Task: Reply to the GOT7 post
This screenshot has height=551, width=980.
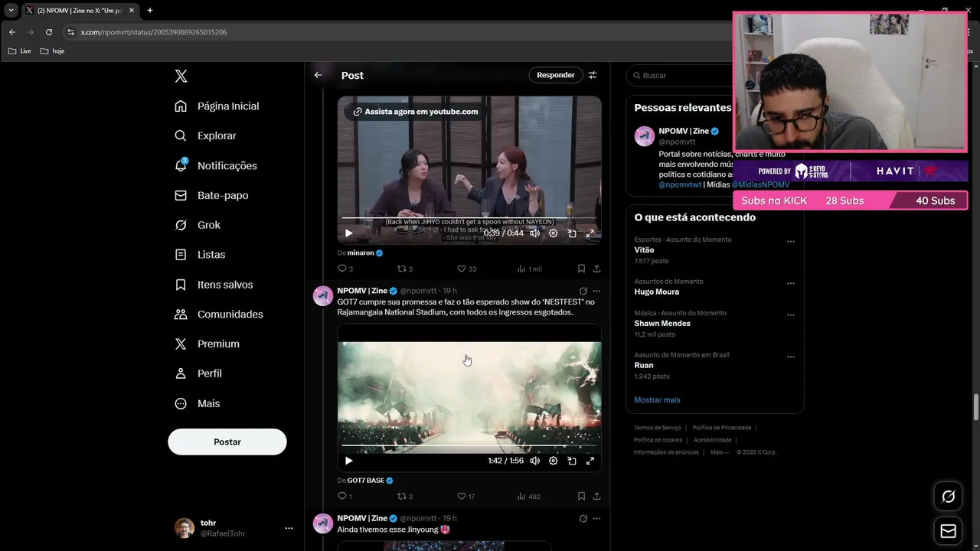Action: tap(345, 496)
